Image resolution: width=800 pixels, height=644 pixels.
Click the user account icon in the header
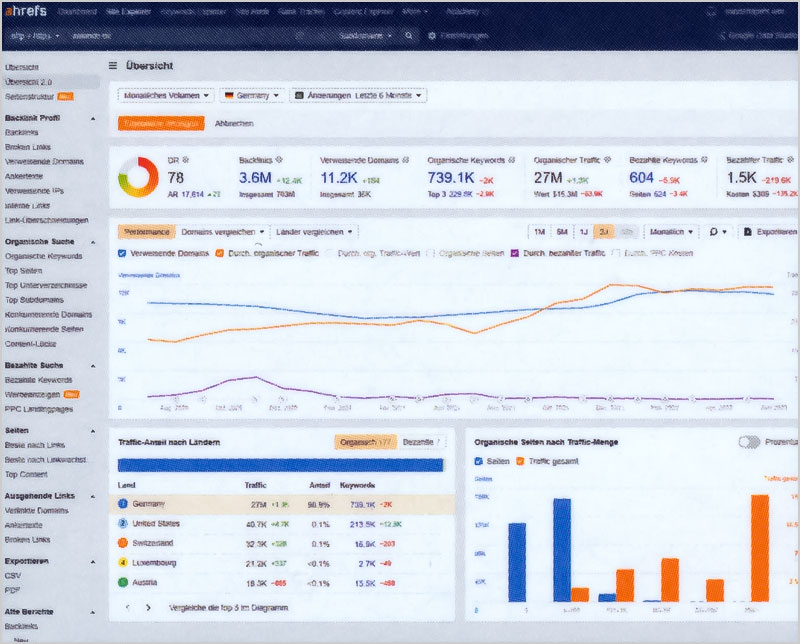[711, 11]
